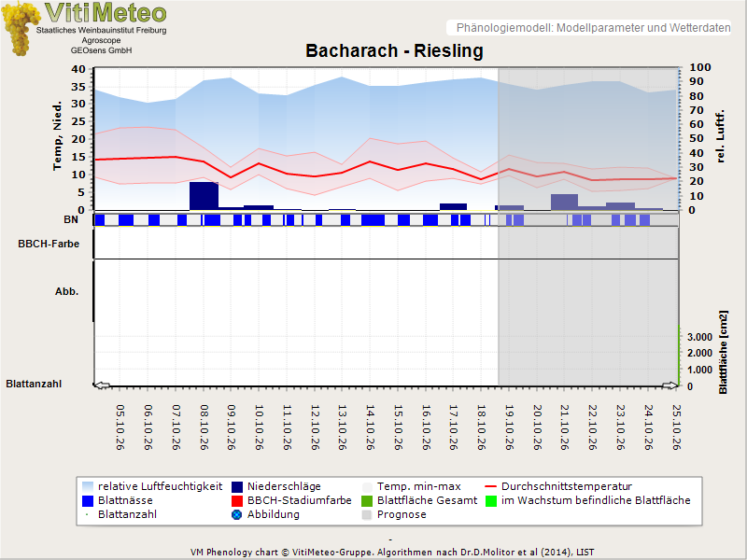The height and width of the screenshot is (560, 747).
Task: Click the im Wachstum befindliche Blattfläche label
Action: click(596, 500)
